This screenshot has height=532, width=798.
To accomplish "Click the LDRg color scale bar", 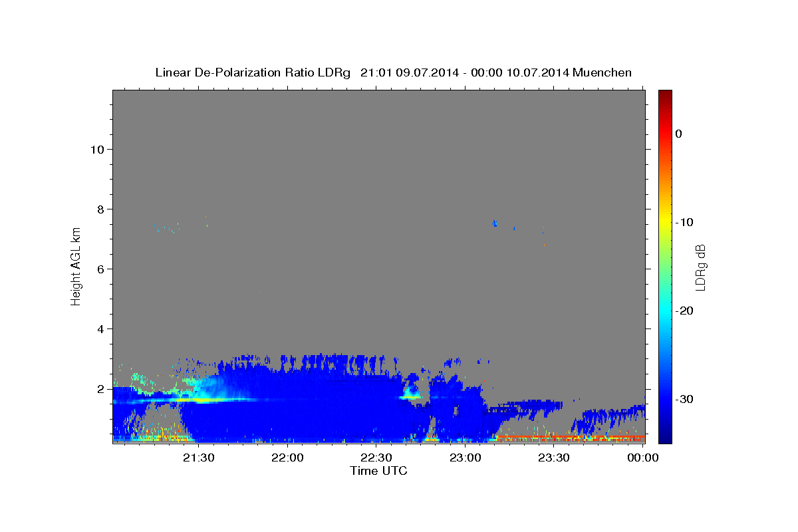I will click(x=665, y=267).
